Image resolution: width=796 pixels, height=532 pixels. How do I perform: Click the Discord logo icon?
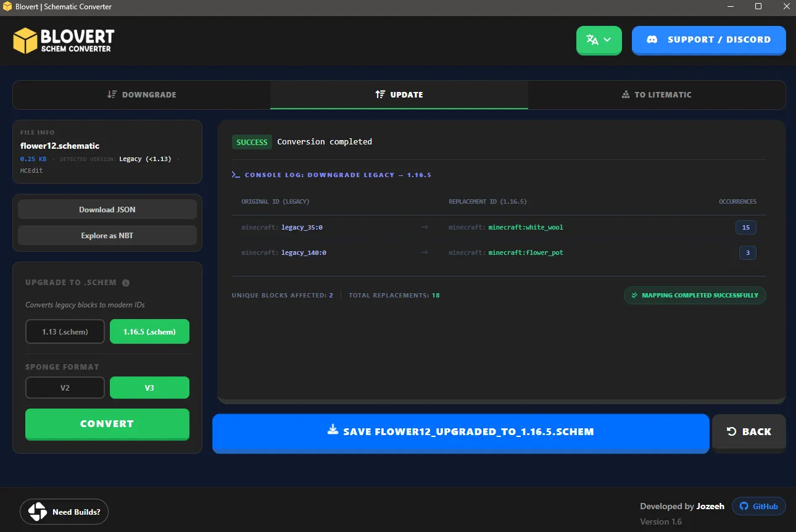652,39
